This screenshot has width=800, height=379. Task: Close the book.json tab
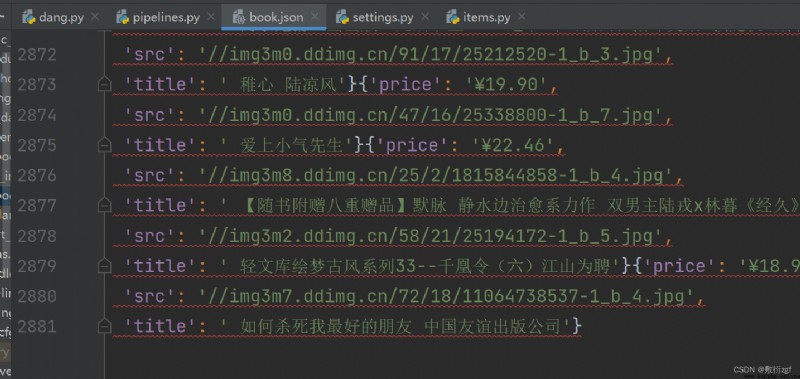[x=315, y=17]
